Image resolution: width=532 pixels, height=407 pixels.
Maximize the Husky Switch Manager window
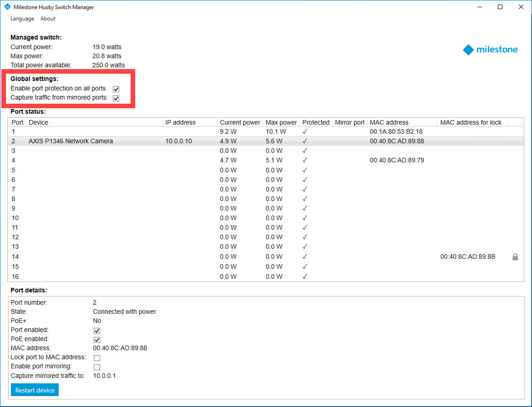coord(500,7)
